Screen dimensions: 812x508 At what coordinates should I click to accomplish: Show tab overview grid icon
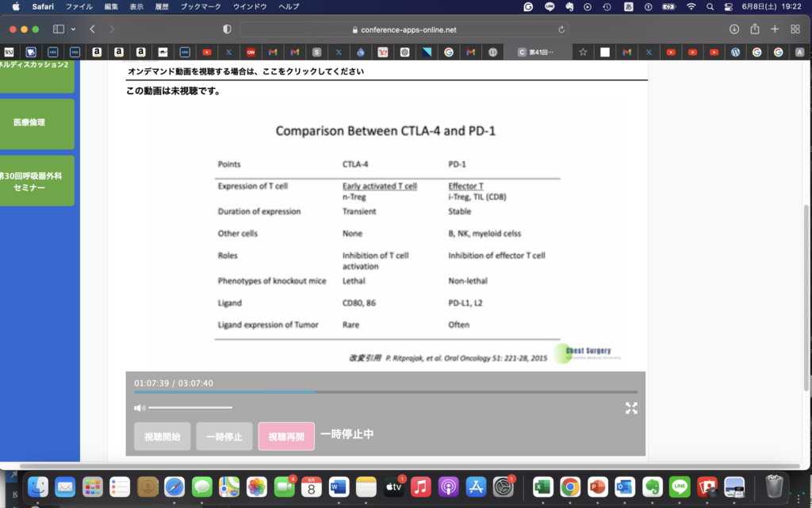click(795, 29)
